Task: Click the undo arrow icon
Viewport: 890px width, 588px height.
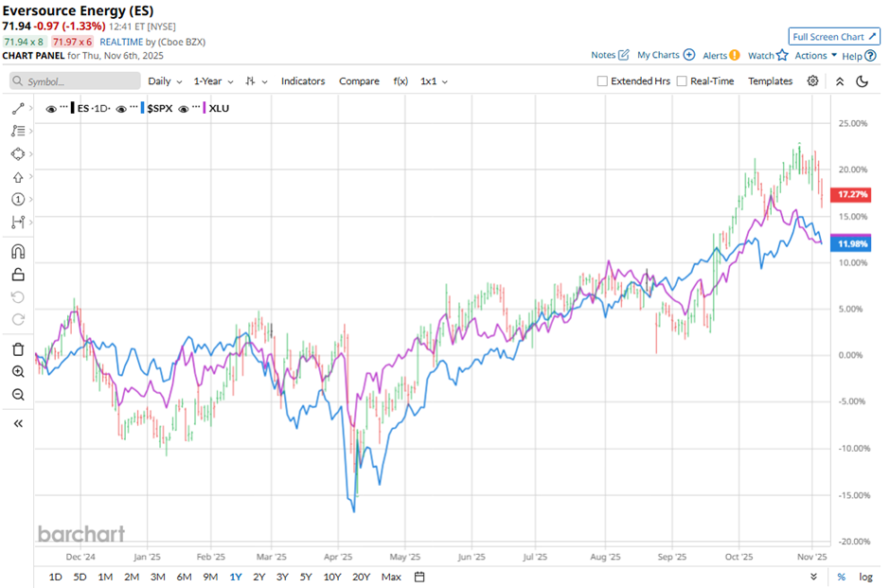Action: (x=18, y=297)
